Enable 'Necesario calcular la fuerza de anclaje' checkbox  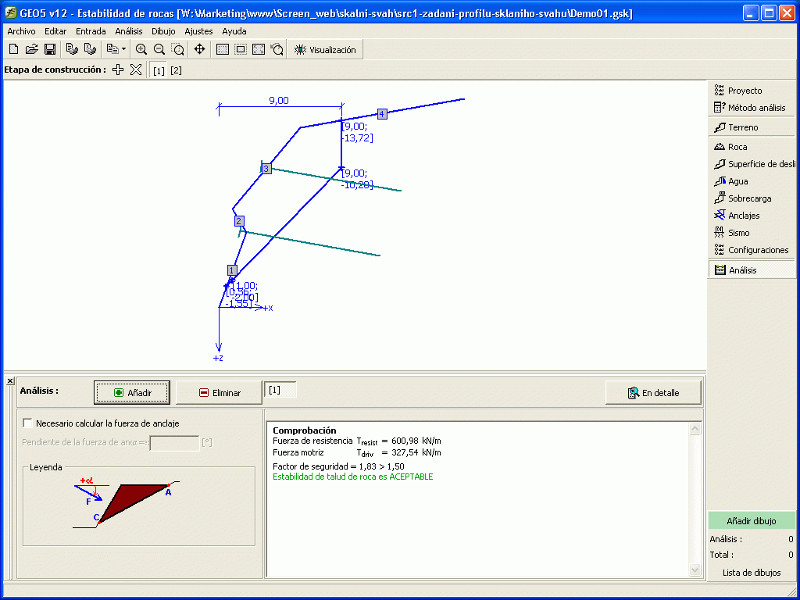tap(27, 423)
